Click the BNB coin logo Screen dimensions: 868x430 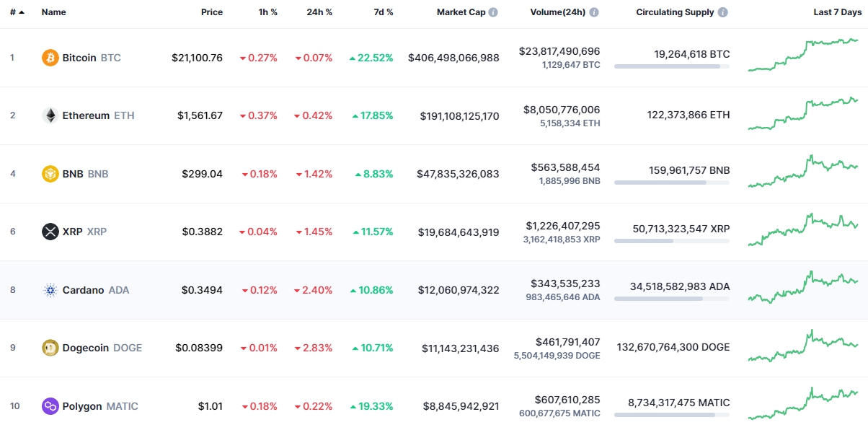50,174
